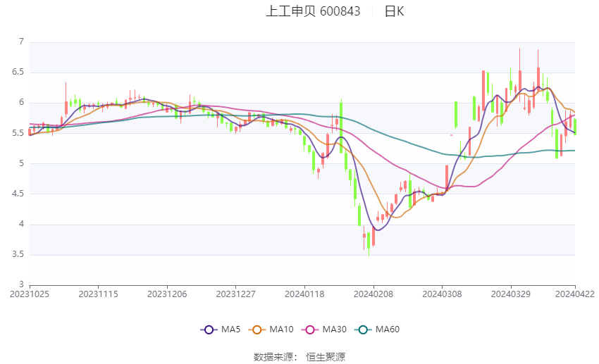Hide the MA60 line via its label
The image size is (599, 364).
coord(388,330)
